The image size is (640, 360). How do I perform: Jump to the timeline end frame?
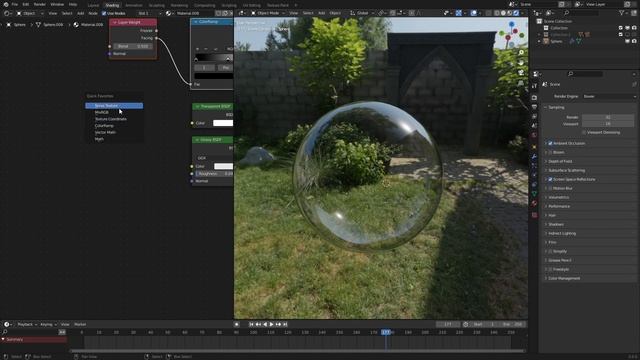tap(285, 324)
